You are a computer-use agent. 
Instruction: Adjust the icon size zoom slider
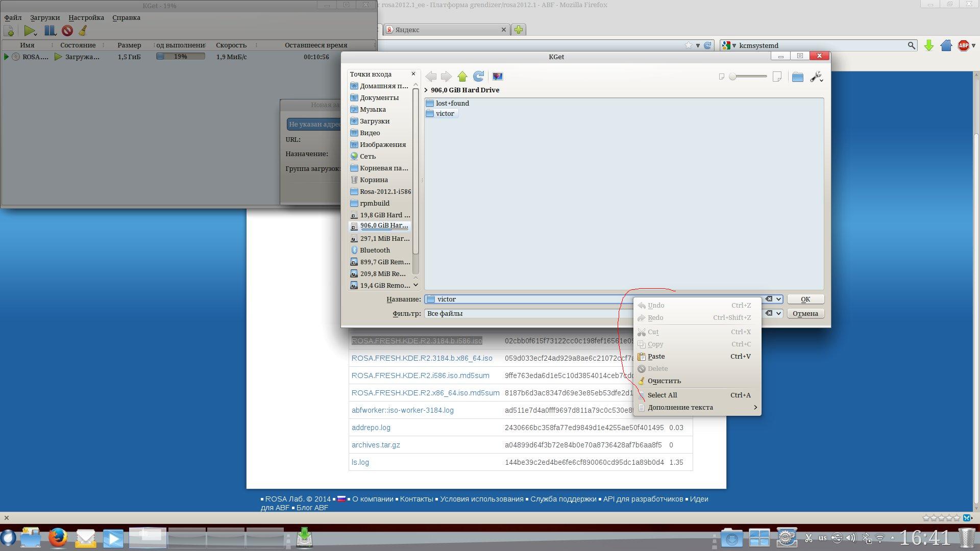pyautogui.click(x=733, y=77)
